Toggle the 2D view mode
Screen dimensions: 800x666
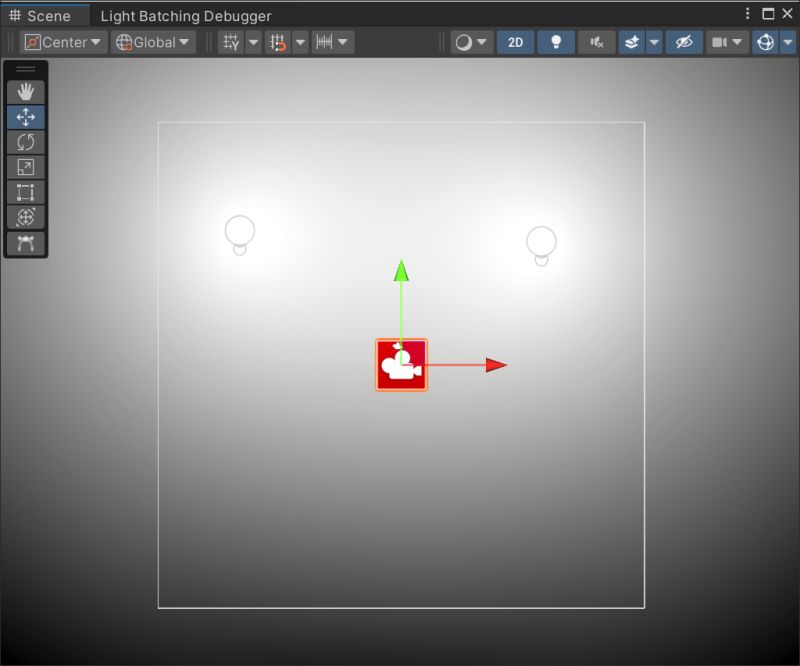point(515,42)
